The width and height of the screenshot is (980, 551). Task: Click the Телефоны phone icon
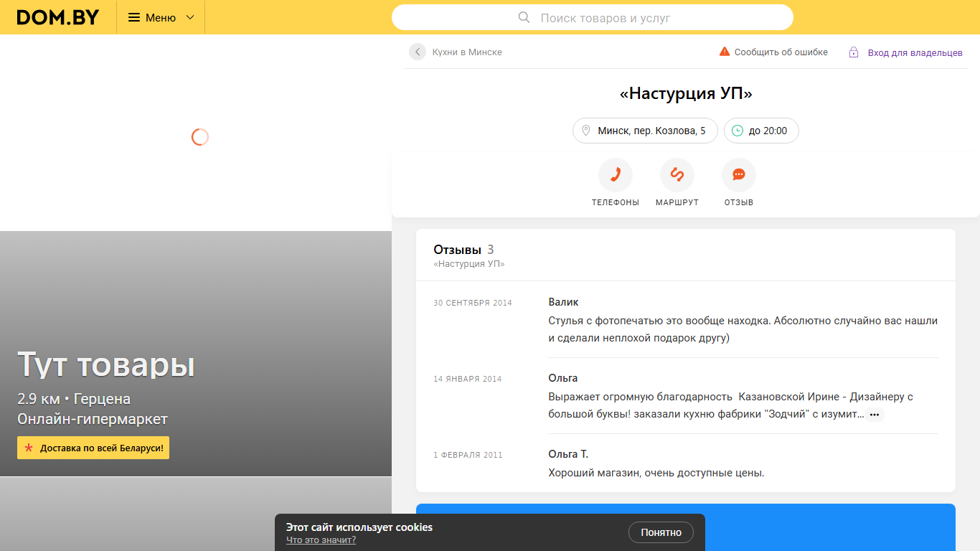[616, 175]
